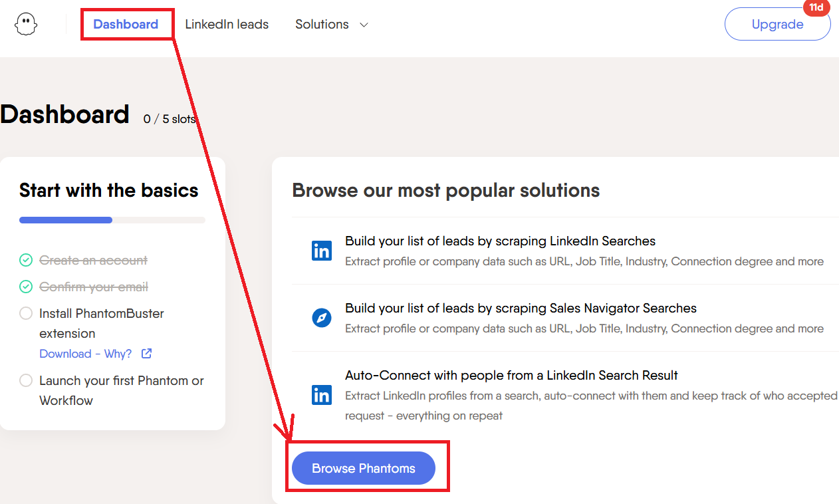Click the Start with the basics progress bar

(112, 220)
